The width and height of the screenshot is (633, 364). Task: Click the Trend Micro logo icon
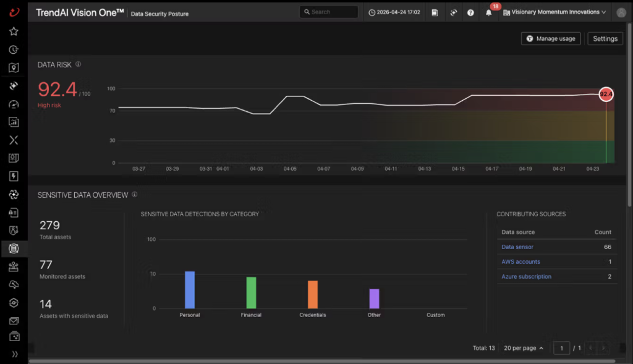tap(14, 12)
